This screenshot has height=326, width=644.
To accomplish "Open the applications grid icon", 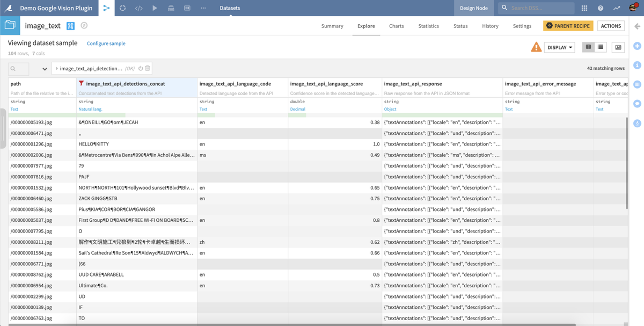I will point(584,8).
